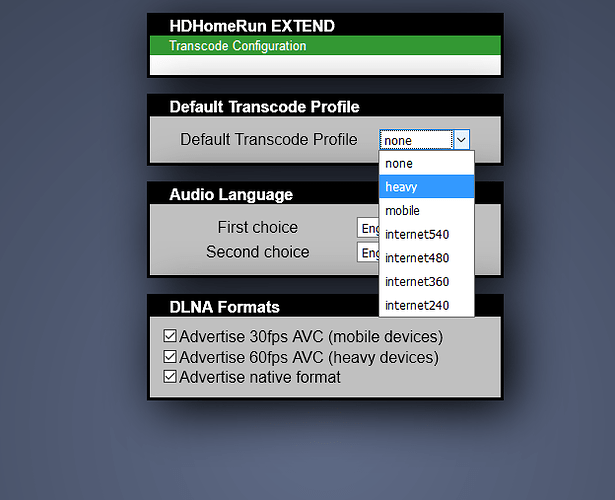Select 'internet540' from the dropdown list
Image resolution: width=615 pixels, height=500 pixels.
click(x=427, y=234)
